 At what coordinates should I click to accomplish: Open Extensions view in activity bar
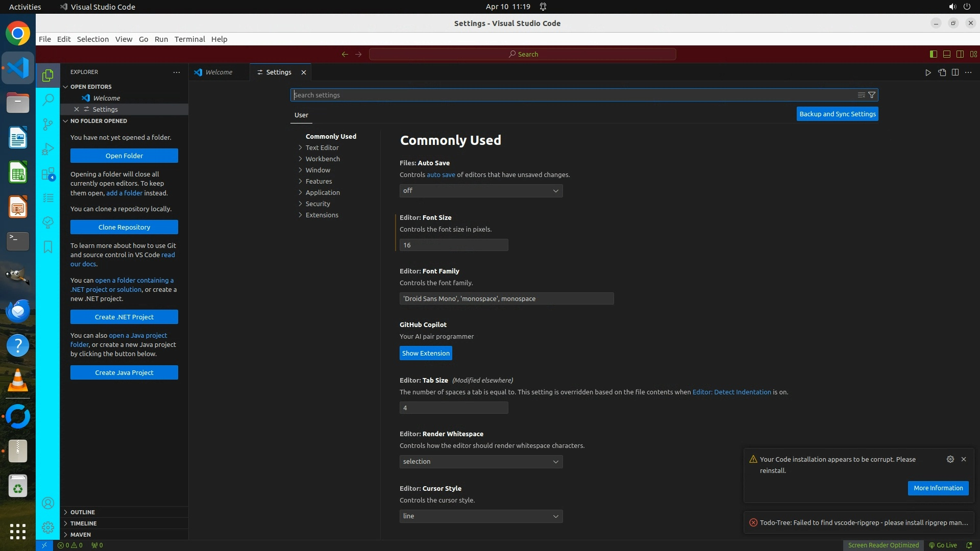coord(48,174)
